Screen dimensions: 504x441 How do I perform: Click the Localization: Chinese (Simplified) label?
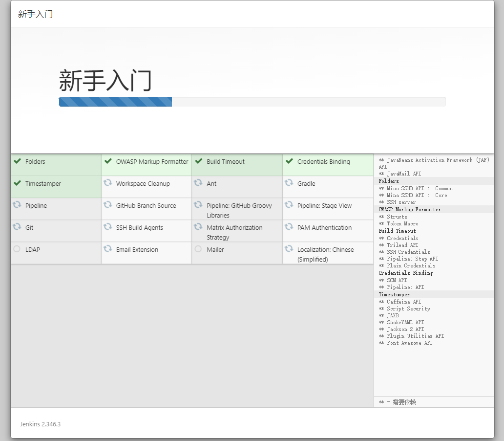[325, 254]
